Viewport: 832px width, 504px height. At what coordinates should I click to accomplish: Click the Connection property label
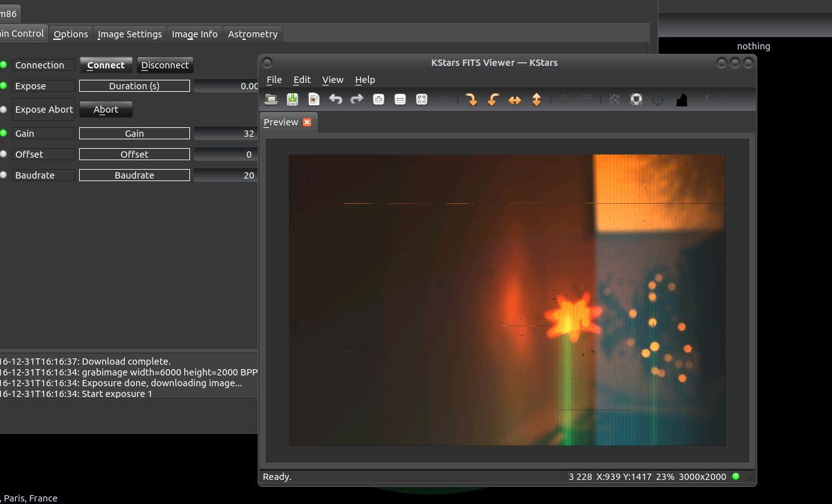[44, 65]
